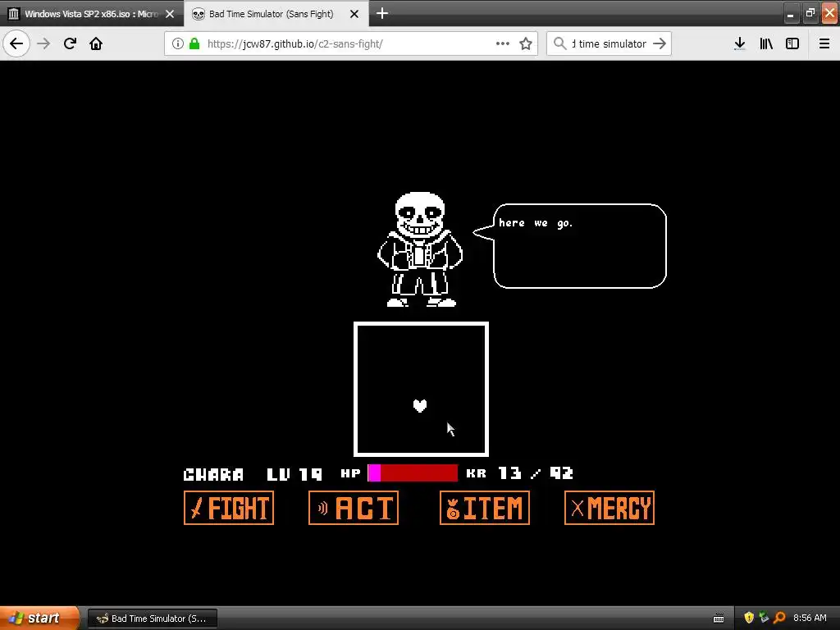840x630 pixels.
Task: Click the address bar URL
Action: [x=294, y=44]
